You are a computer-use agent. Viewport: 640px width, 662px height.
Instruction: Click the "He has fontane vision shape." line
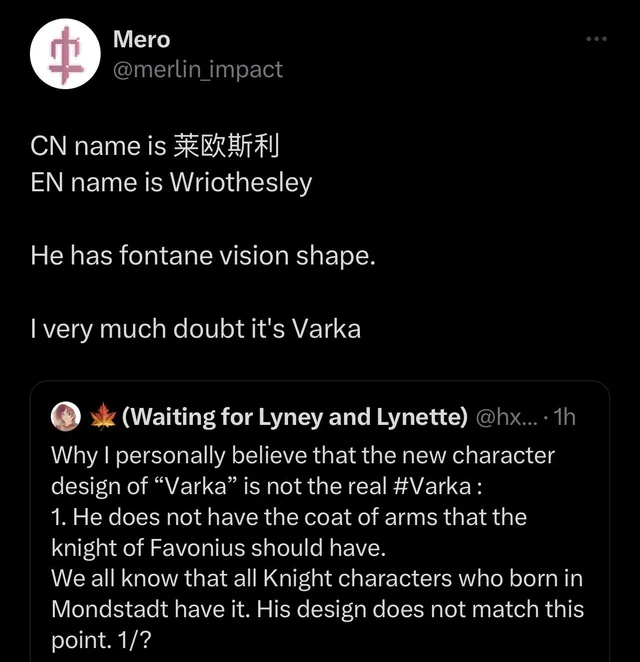(203, 255)
